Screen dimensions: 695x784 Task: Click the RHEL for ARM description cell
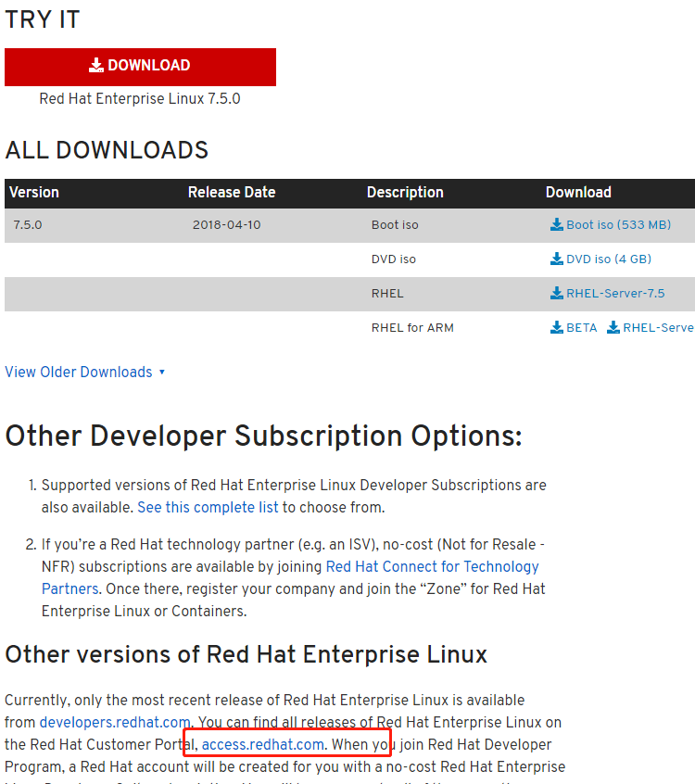tap(412, 328)
